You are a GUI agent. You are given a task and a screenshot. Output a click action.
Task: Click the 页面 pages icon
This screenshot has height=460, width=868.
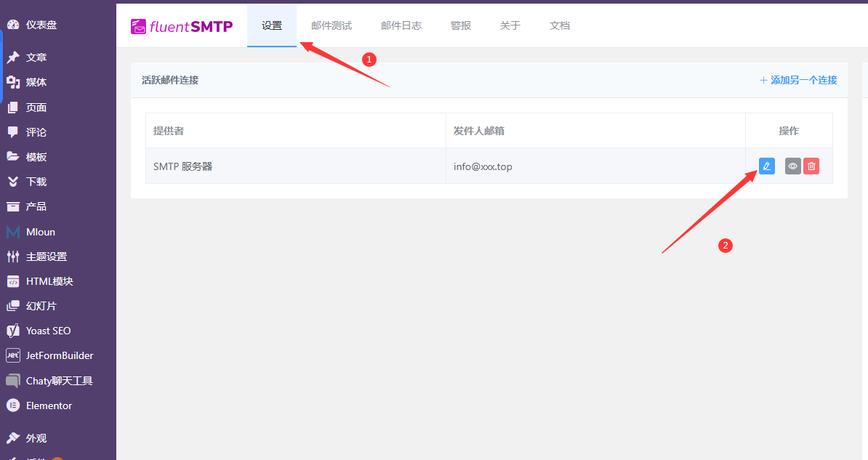click(x=13, y=108)
